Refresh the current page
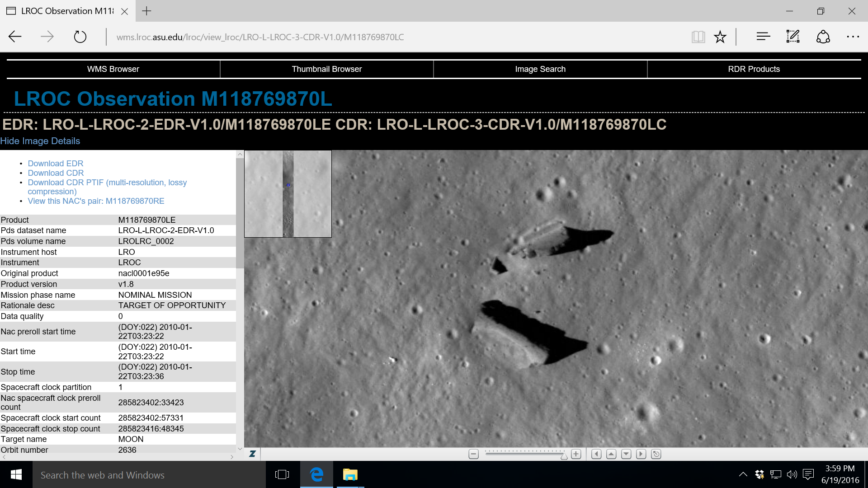This screenshot has height=488, width=868. [x=80, y=37]
